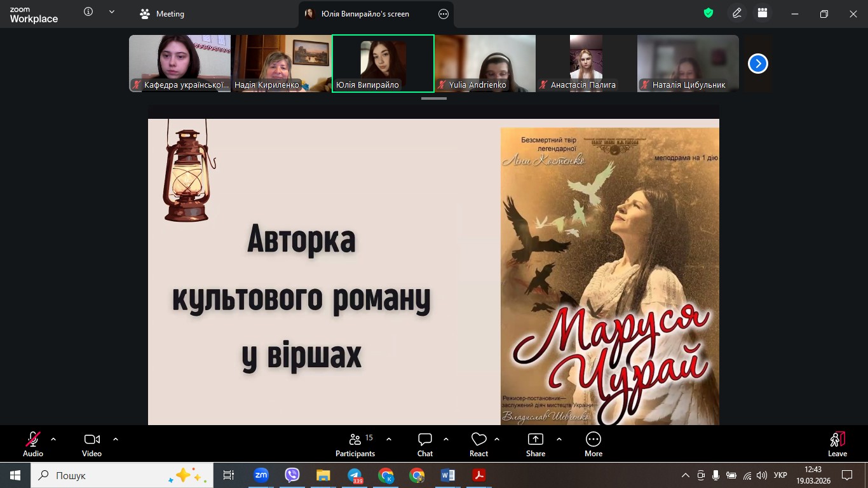Expand video settings caret next to Video

tap(116, 439)
